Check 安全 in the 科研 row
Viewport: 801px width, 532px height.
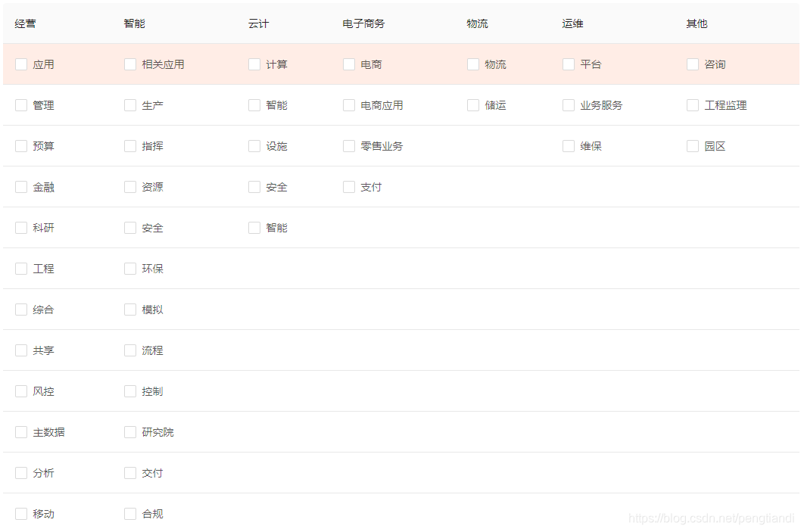(x=130, y=228)
